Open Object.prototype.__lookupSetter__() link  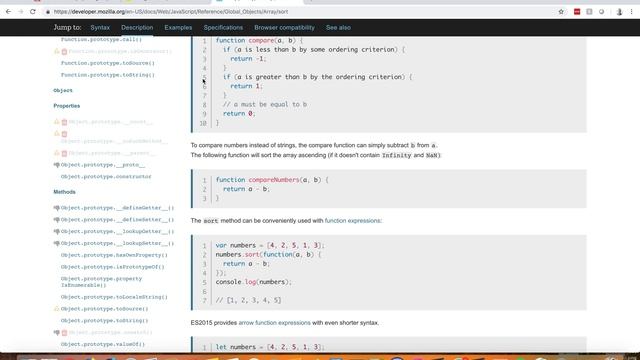pos(118,243)
